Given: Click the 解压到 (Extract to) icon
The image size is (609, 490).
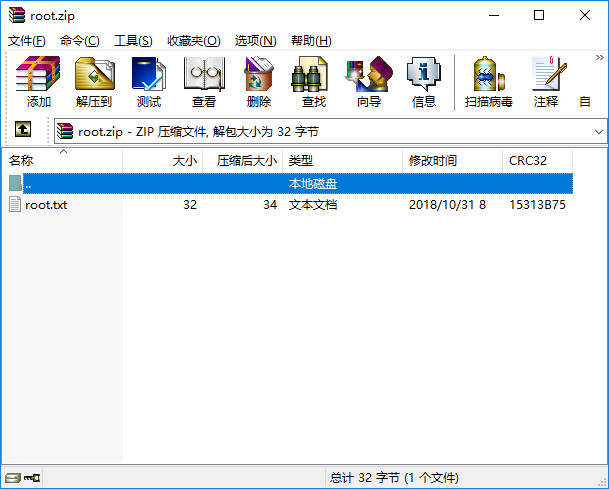Looking at the screenshot, I should pos(94,82).
